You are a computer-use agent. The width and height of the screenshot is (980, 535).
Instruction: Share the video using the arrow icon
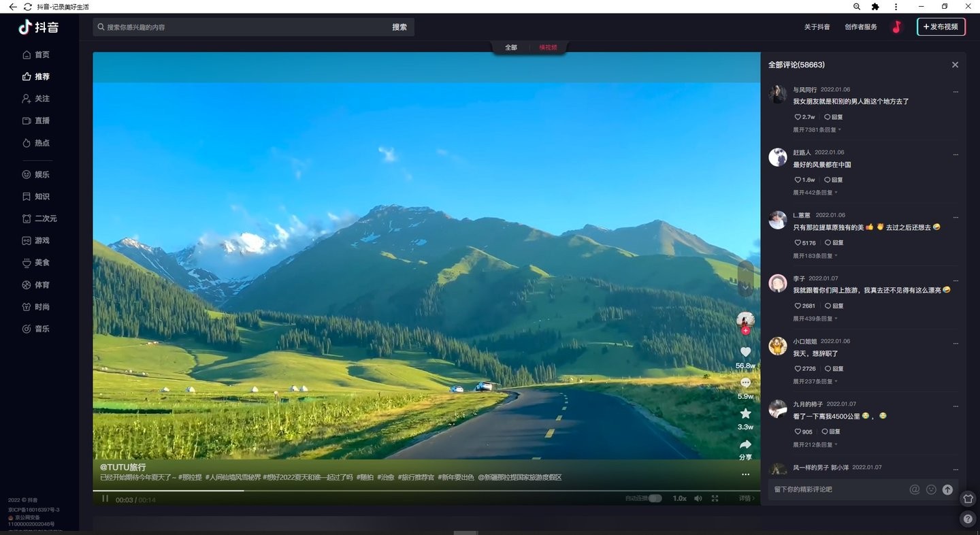(745, 445)
